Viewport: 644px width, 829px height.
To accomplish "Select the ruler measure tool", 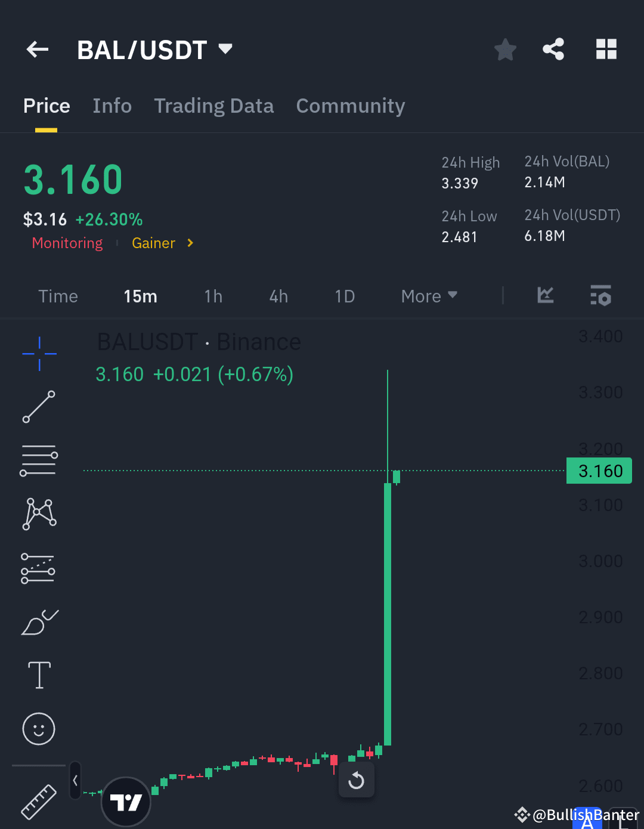I will 39,802.
